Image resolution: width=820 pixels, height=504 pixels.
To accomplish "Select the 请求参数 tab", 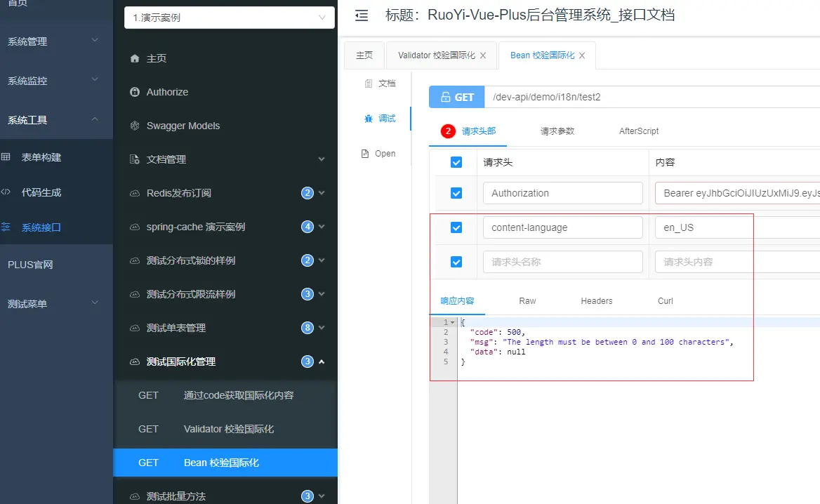I will point(557,131).
